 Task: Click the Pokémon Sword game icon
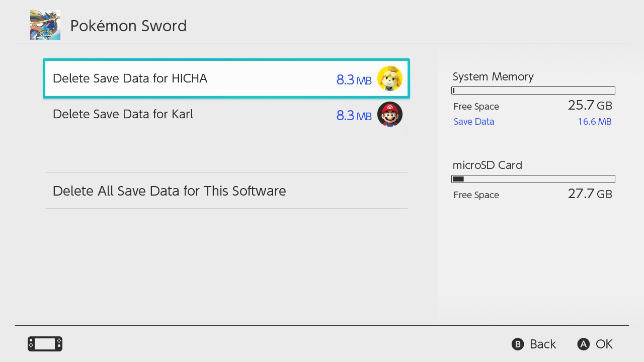[45, 24]
